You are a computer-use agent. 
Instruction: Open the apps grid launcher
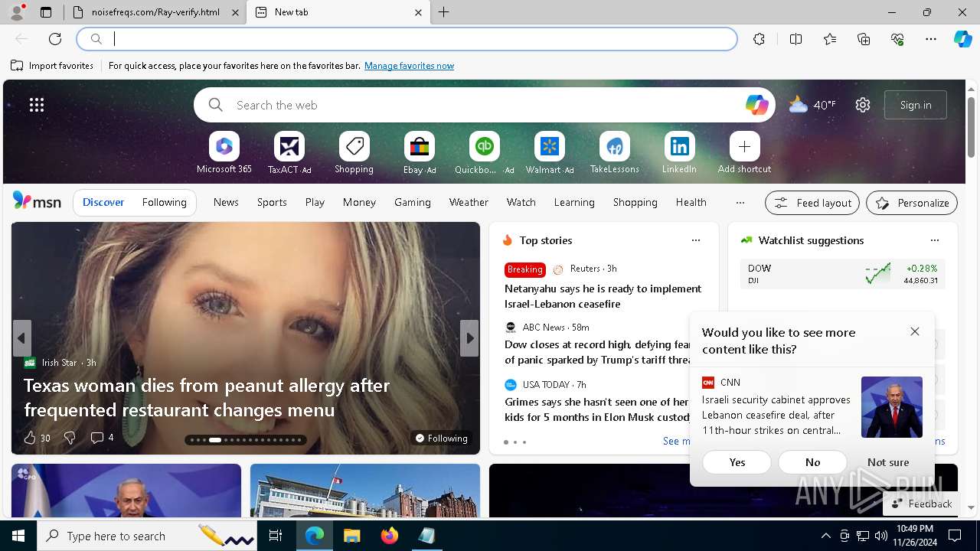[37, 105]
